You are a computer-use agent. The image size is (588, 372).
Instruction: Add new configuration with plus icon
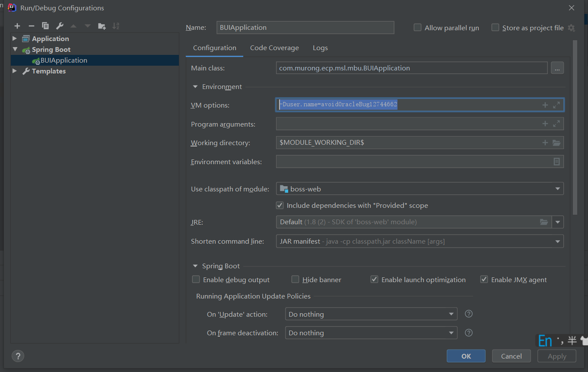click(x=17, y=26)
